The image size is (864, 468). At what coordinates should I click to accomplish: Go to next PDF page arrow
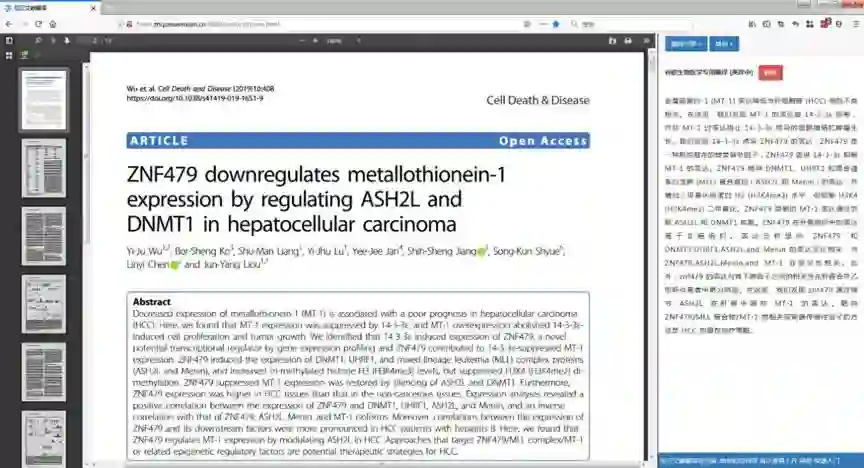coord(67,41)
